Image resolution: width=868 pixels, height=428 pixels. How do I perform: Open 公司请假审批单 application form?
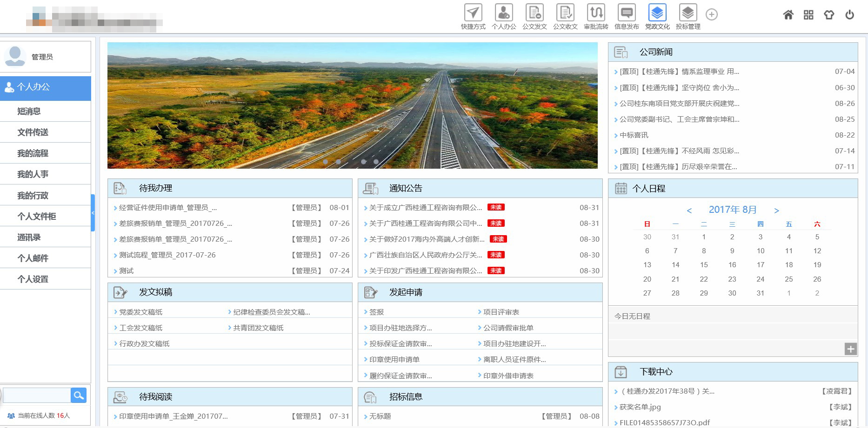coord(508,328)
